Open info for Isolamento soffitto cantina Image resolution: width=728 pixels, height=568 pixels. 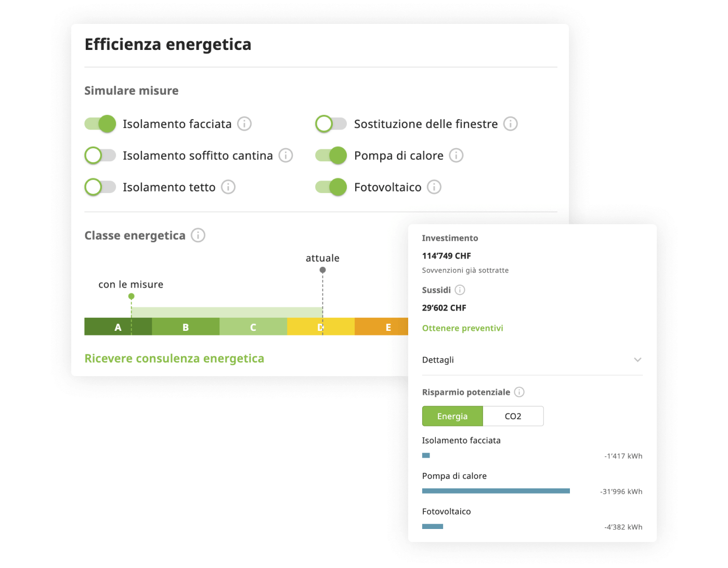[286, 156]
